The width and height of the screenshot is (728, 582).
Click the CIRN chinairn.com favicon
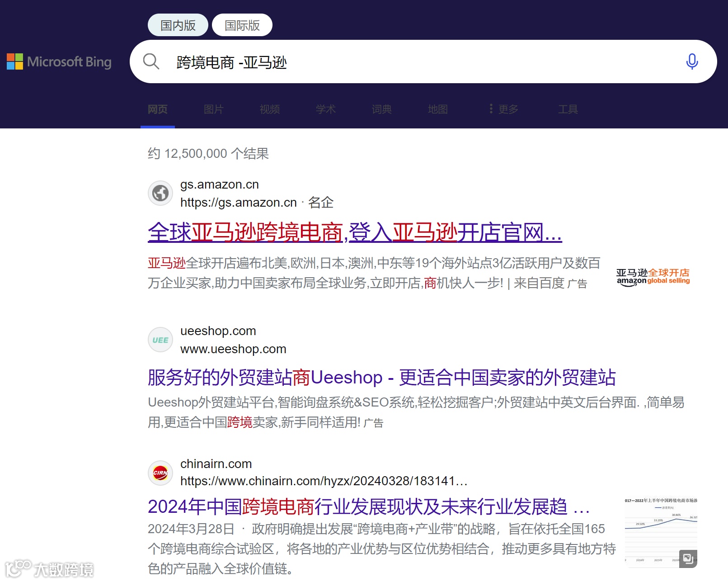[160, 473]
